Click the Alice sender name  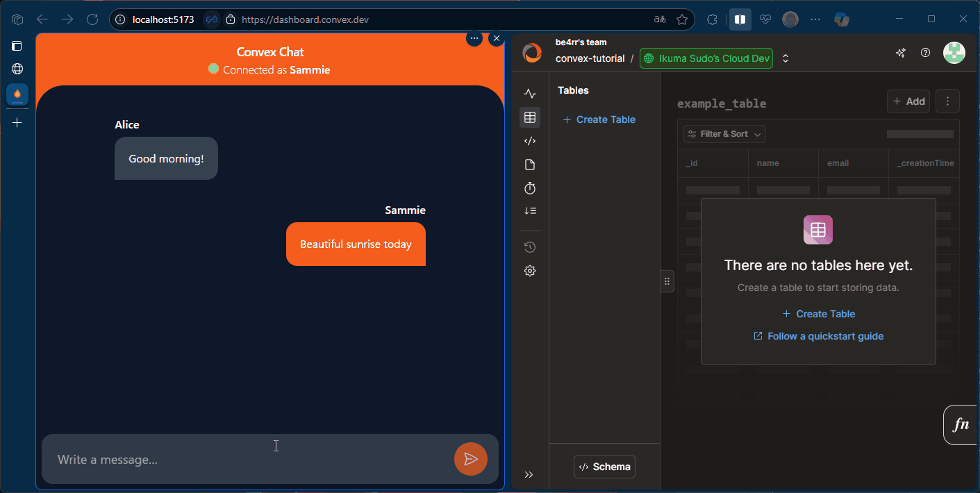point(127,125)
